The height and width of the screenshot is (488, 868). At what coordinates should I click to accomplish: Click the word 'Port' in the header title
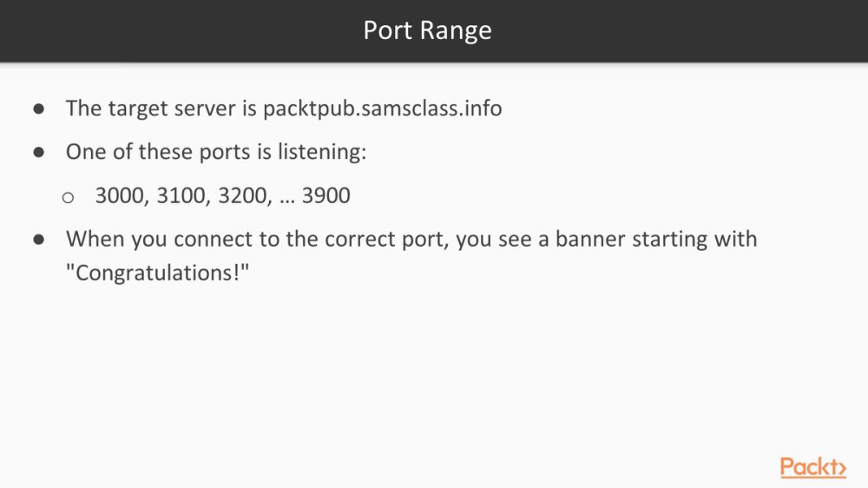tap(387, 30)
